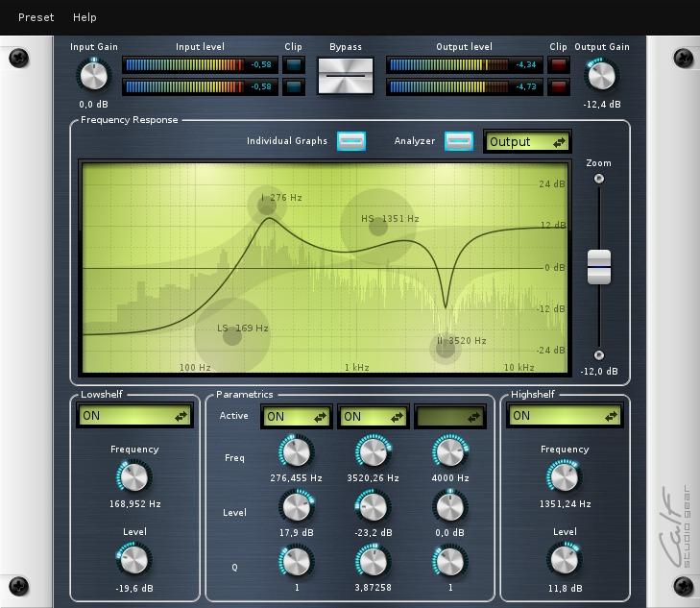Click the bottom end of Zoom slider
Viewport: 700px width, 608px height.
pyautogui.click(x=598, y=355)
